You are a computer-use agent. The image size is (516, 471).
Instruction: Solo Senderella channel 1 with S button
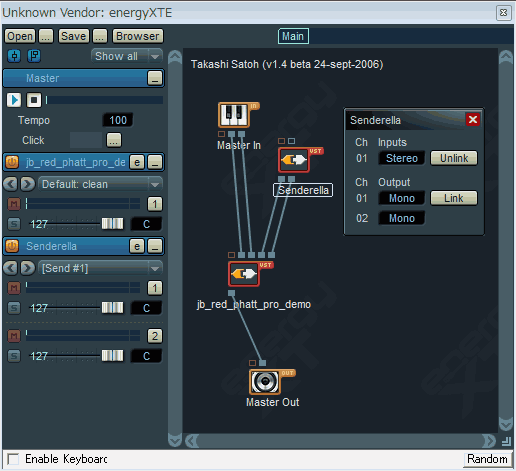tap(14, 308)
